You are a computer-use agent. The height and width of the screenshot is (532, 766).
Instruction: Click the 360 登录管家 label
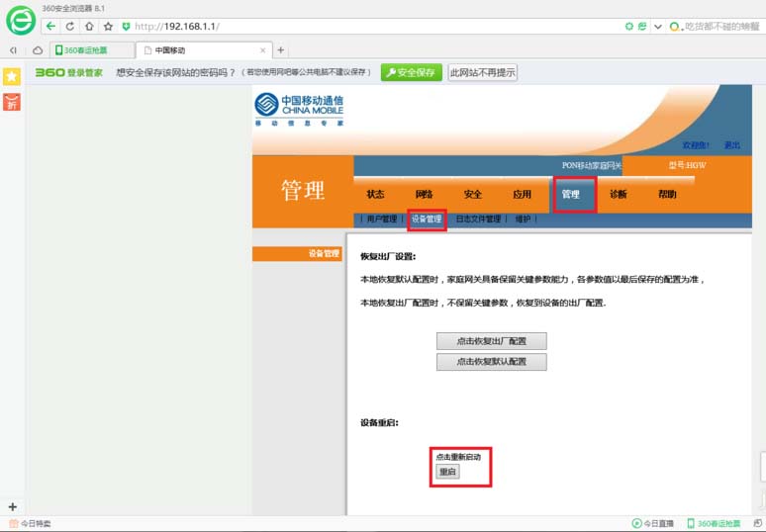(69, 73)
